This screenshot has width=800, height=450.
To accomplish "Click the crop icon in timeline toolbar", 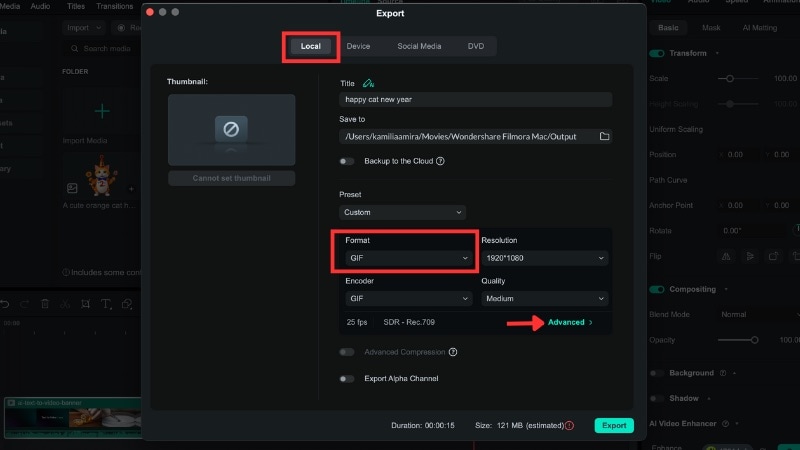I will tap(85, 304).
